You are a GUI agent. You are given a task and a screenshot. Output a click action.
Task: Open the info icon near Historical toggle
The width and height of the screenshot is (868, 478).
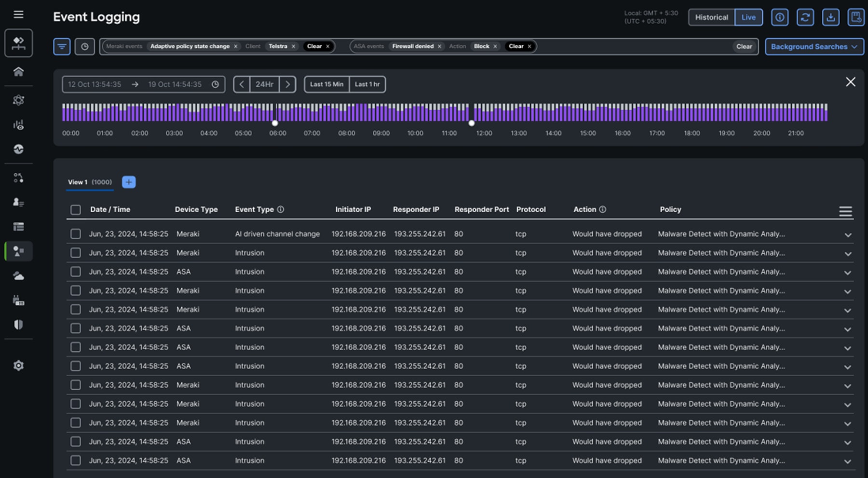[x=779, y=17]
